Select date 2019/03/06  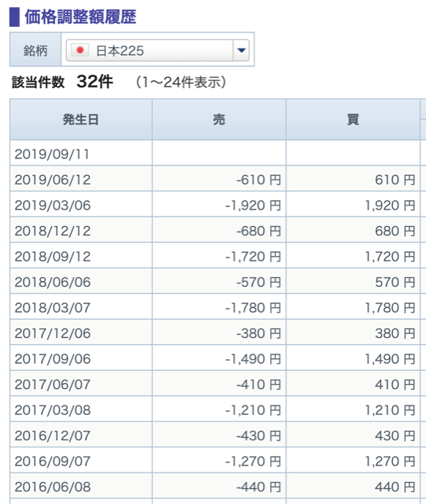pos(53,206)
